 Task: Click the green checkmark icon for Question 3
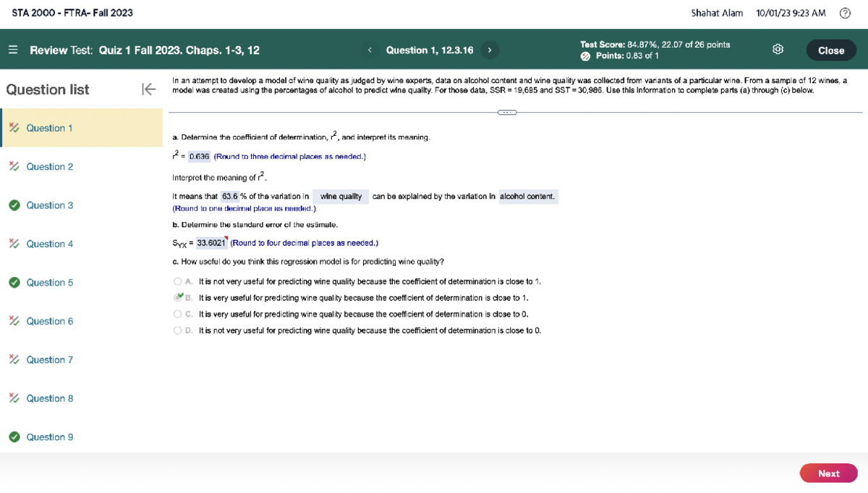coord(14,205)
